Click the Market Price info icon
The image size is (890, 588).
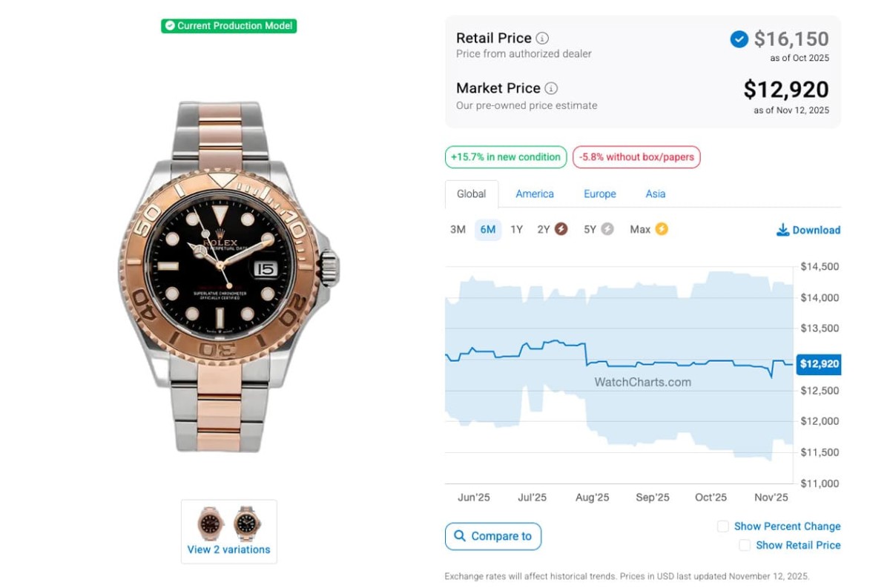pyautogui.click(x=551, y=89)
